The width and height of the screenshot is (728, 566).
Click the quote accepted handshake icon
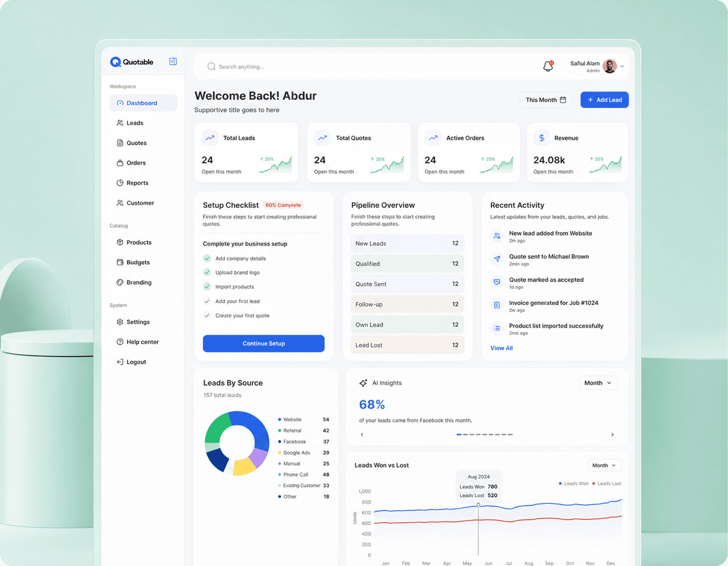[497, 282]
